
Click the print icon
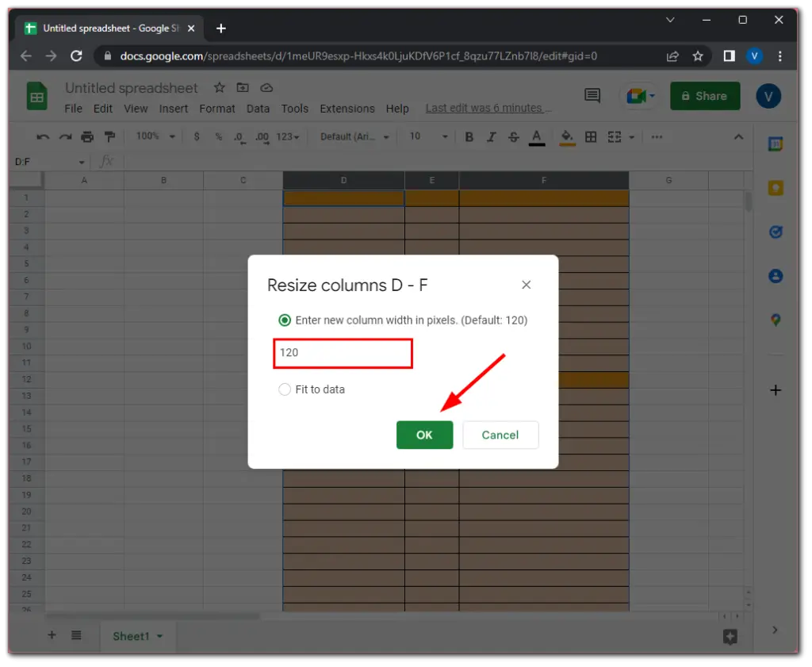[x=87, y=137]
